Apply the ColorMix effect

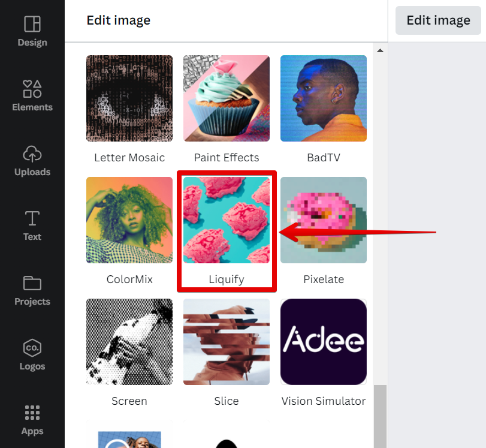129,220
